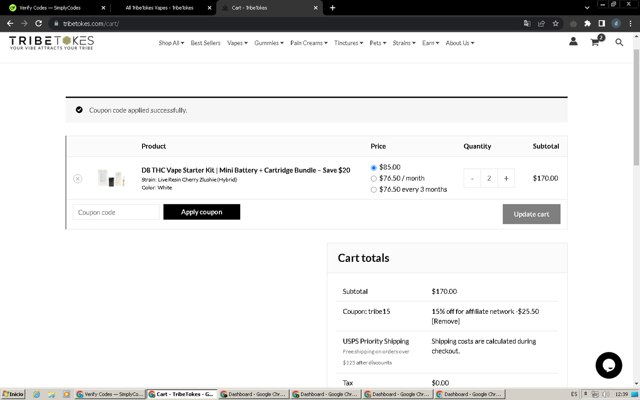This screenshot has width=640, height=400.
Task: Expand the Pain Creams menu
Action: pyautogui.click(x=309, y=43)
